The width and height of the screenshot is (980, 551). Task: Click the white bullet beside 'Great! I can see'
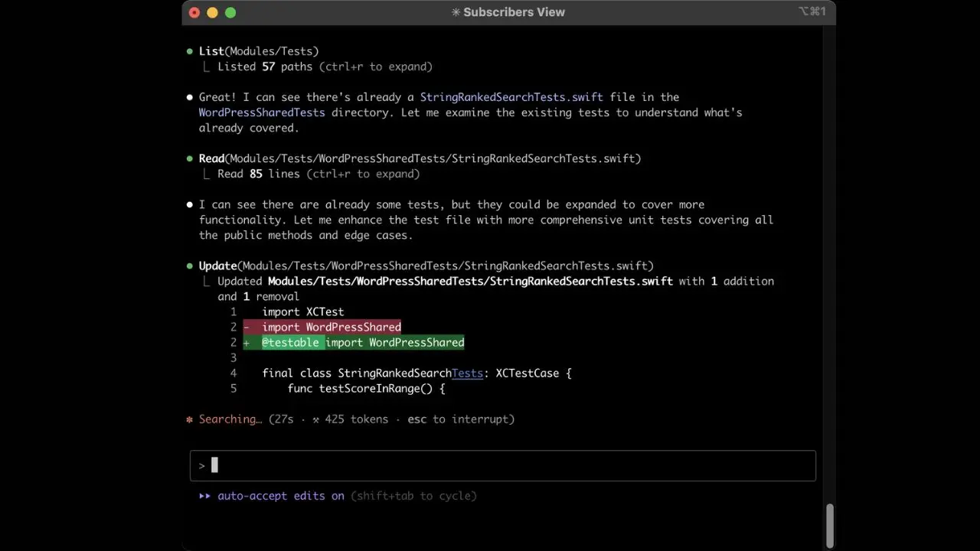(190, 97)
